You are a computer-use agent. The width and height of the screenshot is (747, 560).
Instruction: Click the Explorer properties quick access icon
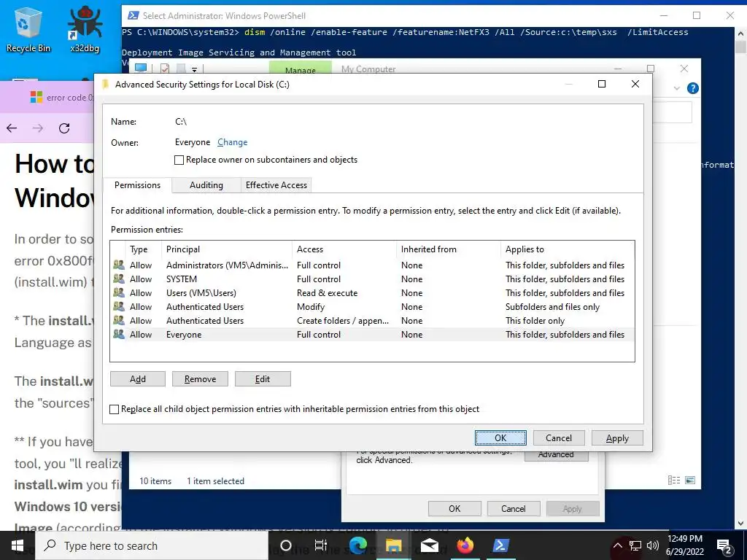coord(165,69)
